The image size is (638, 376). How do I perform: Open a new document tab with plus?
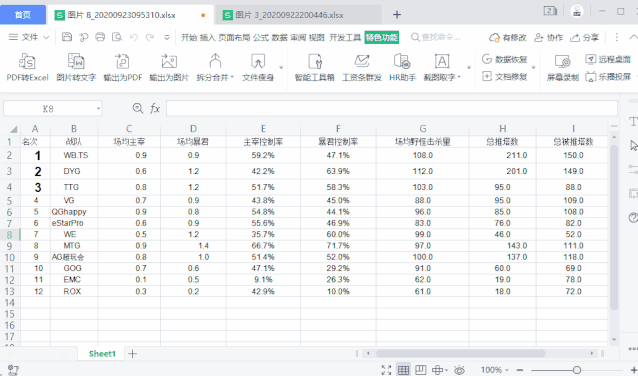(x=397, y=15)
